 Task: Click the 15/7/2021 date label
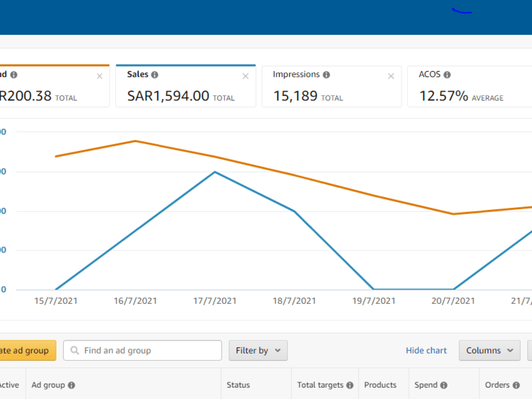click(56, 301)
